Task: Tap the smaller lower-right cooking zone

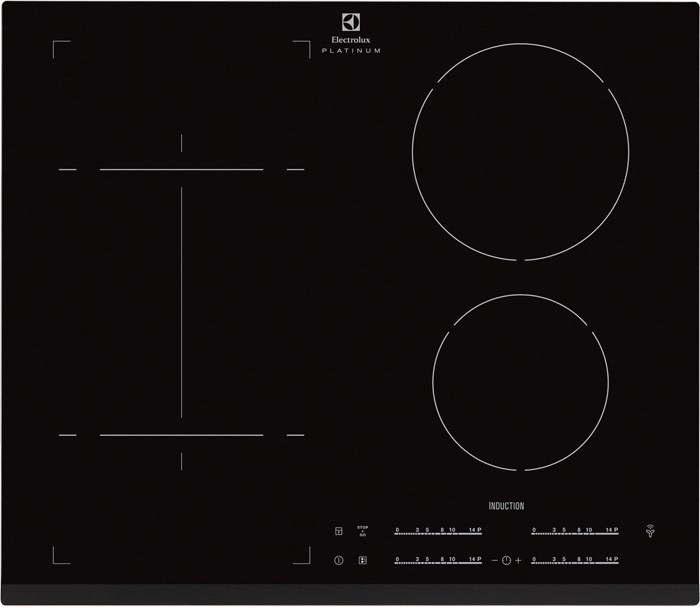Action: 520,382
